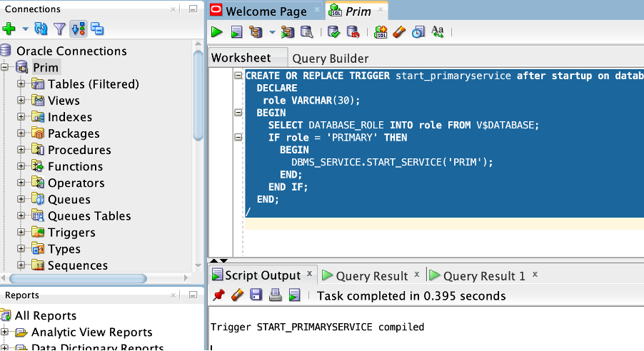Open SQL History with the clock icon
The image size is (644, 351).
[418, 32]
